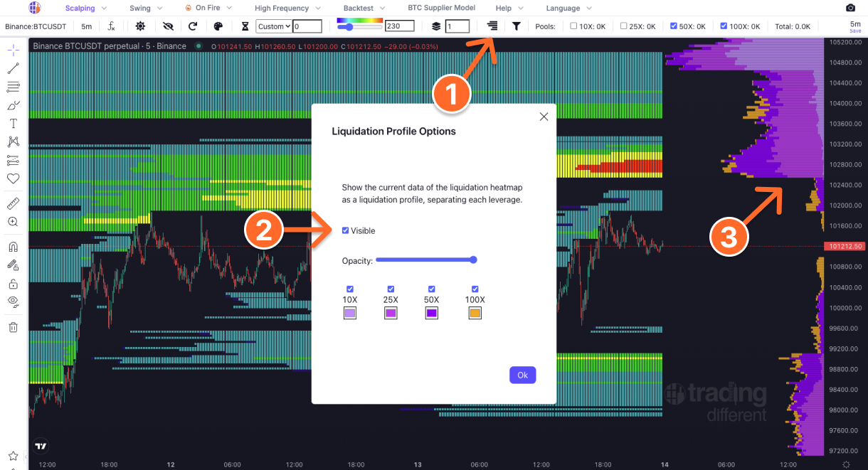Click the 25X purple color swatch
This screenshot has width=868, height=470.
tap(391, 313)
